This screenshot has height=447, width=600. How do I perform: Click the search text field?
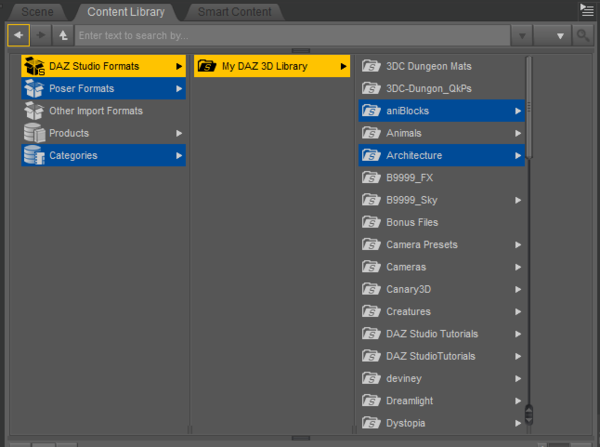coord(290,35)
